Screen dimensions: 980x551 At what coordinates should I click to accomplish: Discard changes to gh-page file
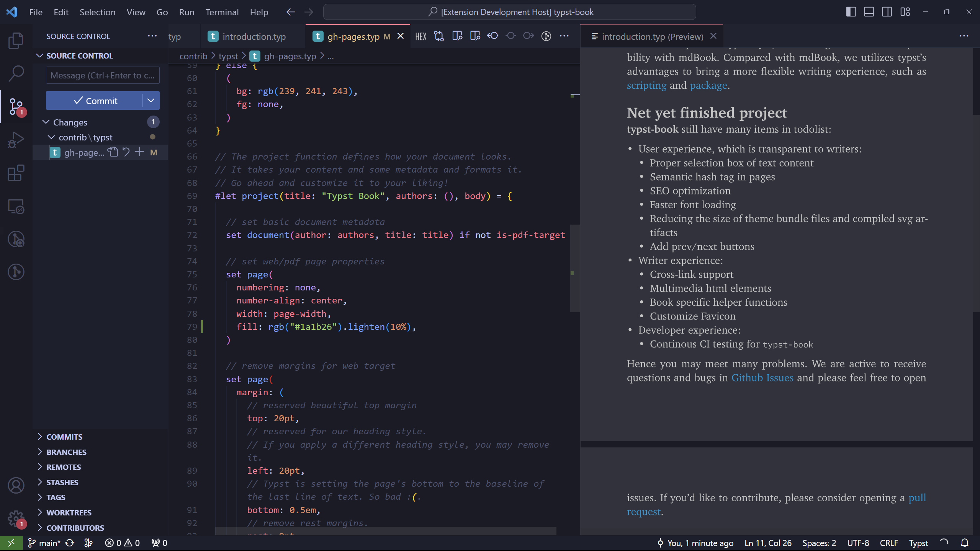click(126, 152)
